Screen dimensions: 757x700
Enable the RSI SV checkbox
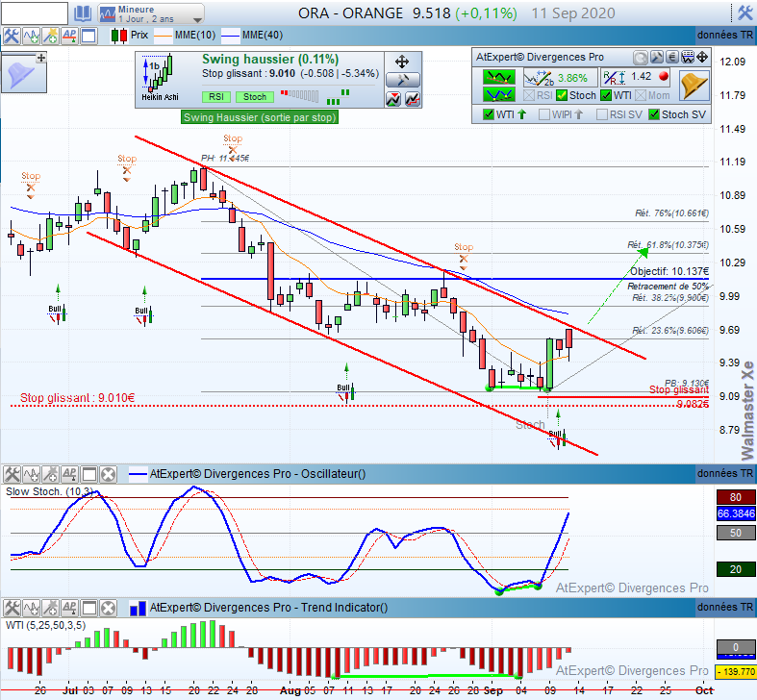click(602, 114)
